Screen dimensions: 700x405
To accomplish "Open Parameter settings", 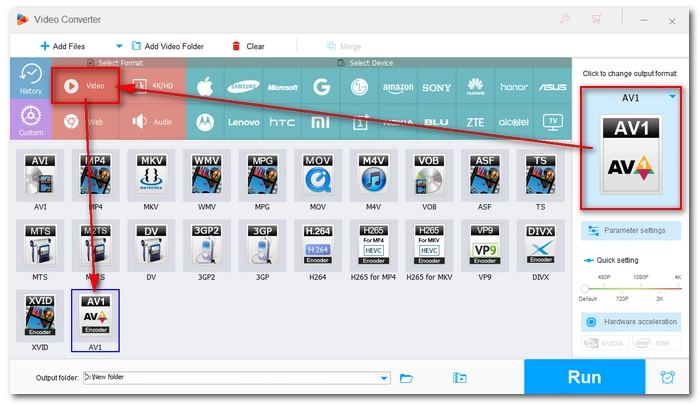I will tap(631, 230).
